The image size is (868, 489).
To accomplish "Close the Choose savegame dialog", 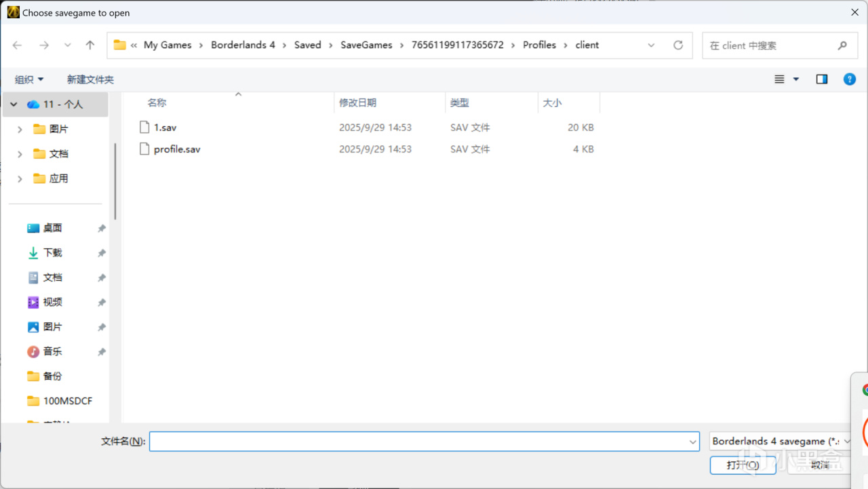I will tap(854, 12).
